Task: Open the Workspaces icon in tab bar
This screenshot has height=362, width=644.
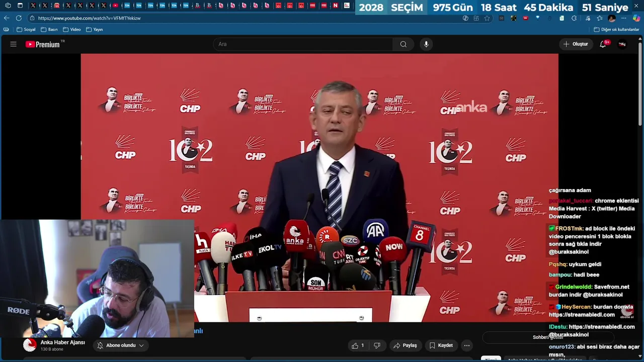Action: [8, 6]
